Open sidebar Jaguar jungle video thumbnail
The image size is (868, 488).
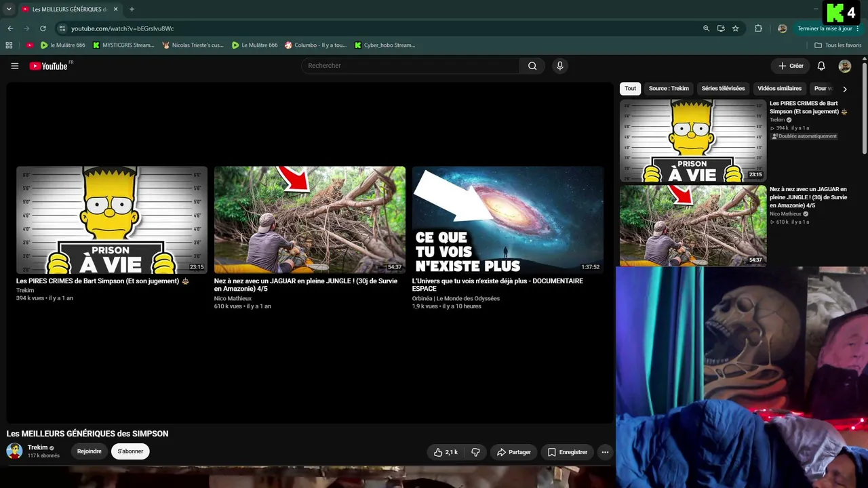pyautogui.click(x=693, y=226)
